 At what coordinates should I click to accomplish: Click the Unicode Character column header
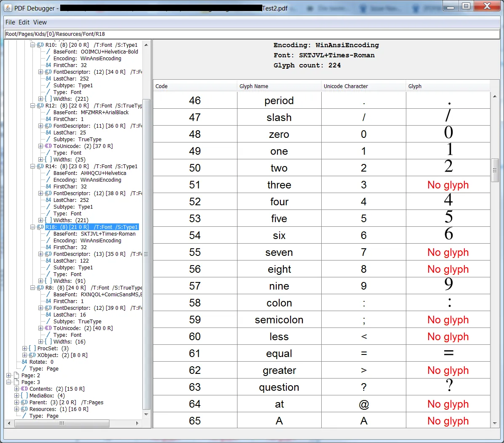[363, 86]
